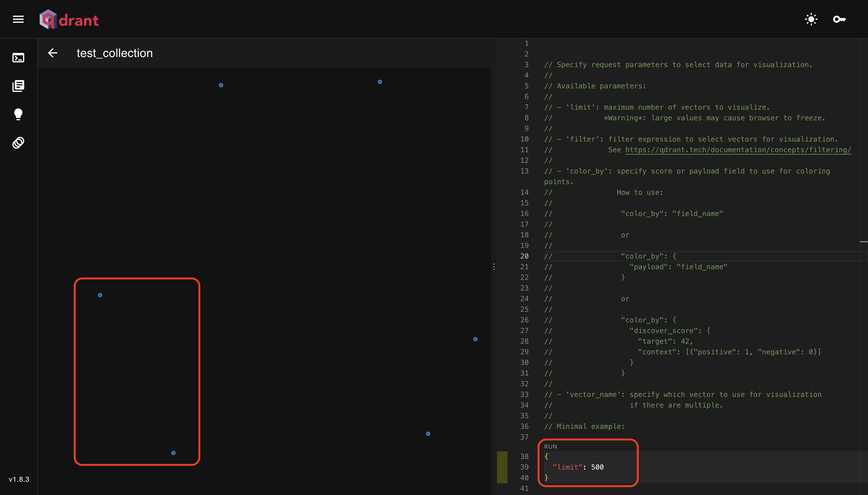
Task: Click the editor vertical scrollbar marker
Action: coord(864,242)
